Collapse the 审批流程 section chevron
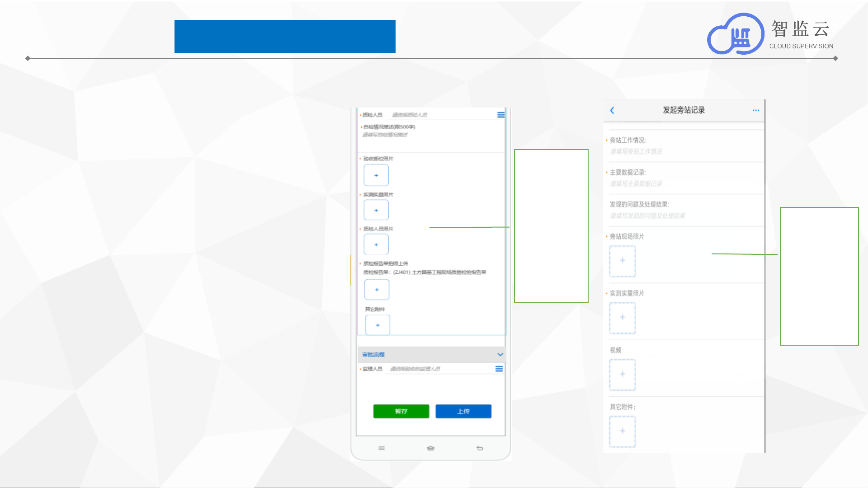868x488 pixels. [x=500, y=354]
